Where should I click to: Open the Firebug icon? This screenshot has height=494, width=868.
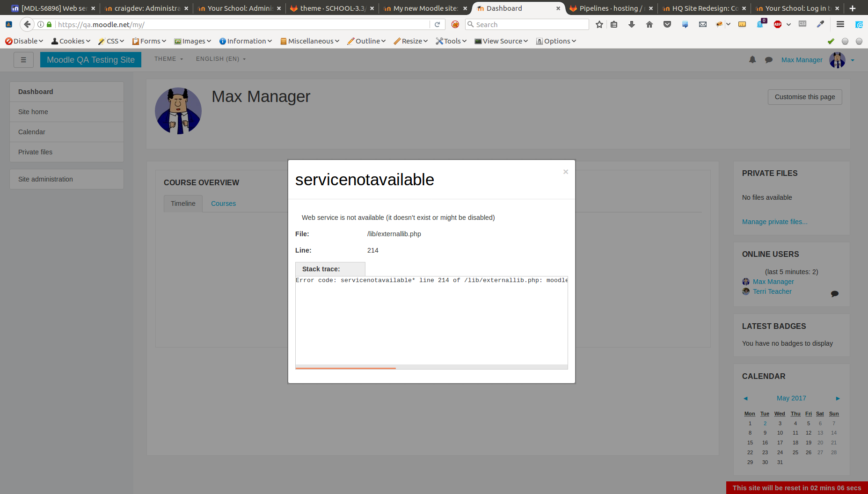click(719, 24)
